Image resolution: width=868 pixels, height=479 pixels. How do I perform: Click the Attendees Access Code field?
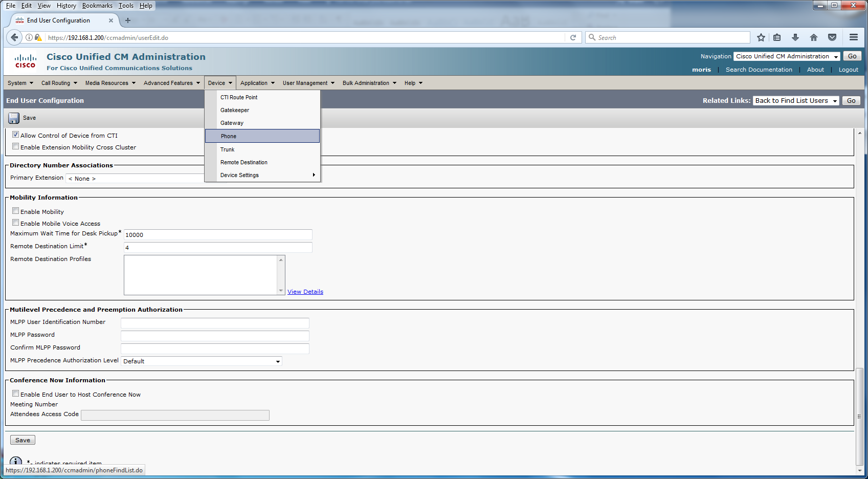(175, 415)
